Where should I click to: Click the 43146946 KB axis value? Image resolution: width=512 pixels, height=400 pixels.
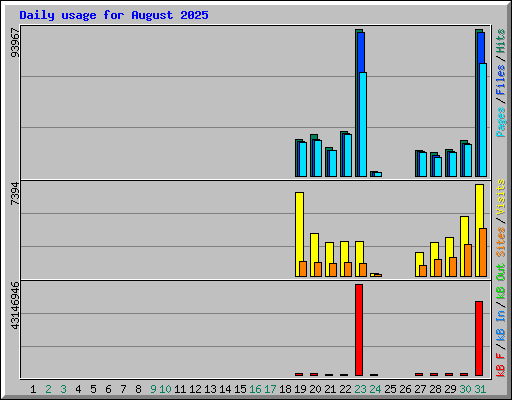tap(15, 306)
